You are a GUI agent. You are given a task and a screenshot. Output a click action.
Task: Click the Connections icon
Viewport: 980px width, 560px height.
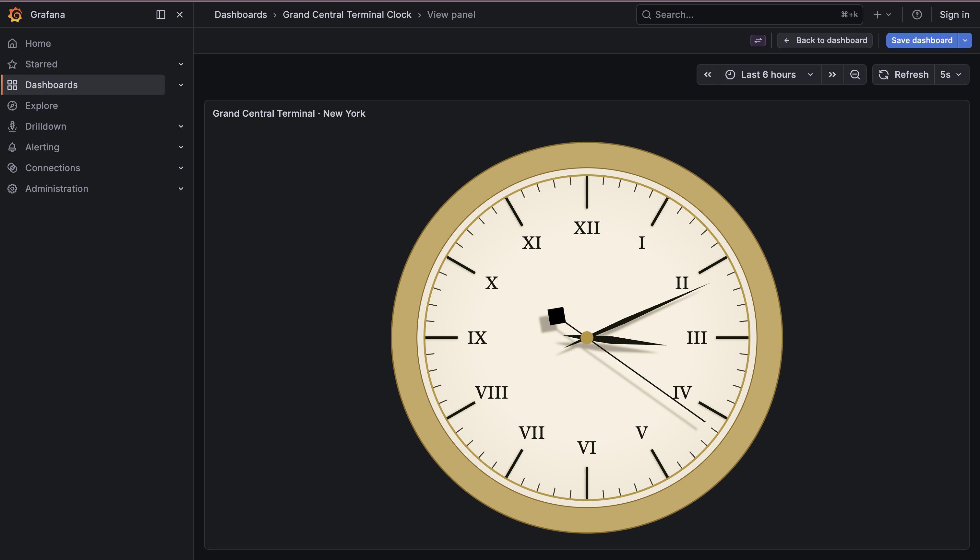click(x=12, y=168)
